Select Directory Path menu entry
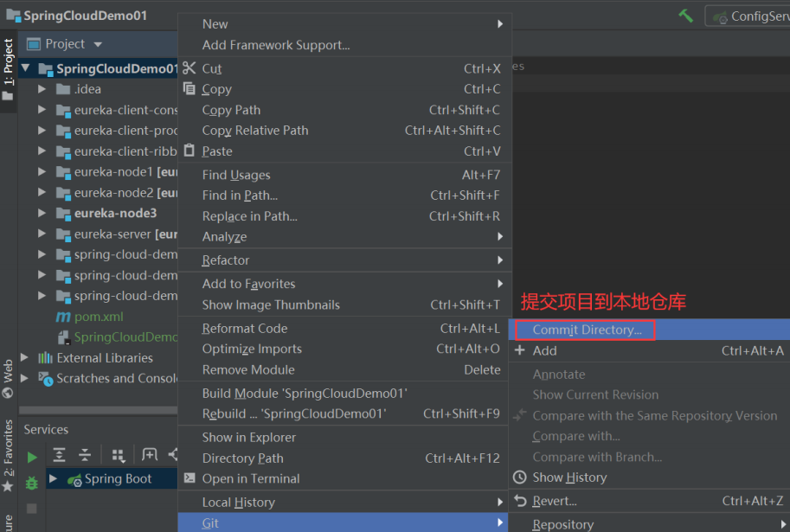The image size is (790, 532). (x=344, y=458)
